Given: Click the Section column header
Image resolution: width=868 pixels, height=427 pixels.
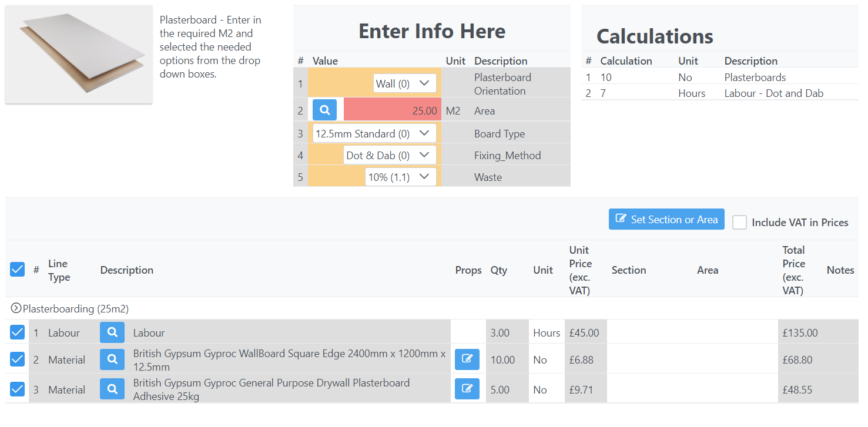Looking at the screenshot, I should point(628,270).
